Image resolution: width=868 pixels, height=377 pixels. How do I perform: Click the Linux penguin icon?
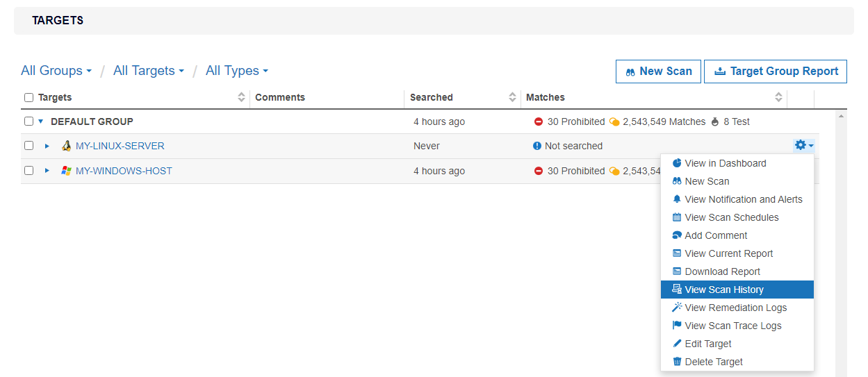pyautogui.click(x=67, y=146)
